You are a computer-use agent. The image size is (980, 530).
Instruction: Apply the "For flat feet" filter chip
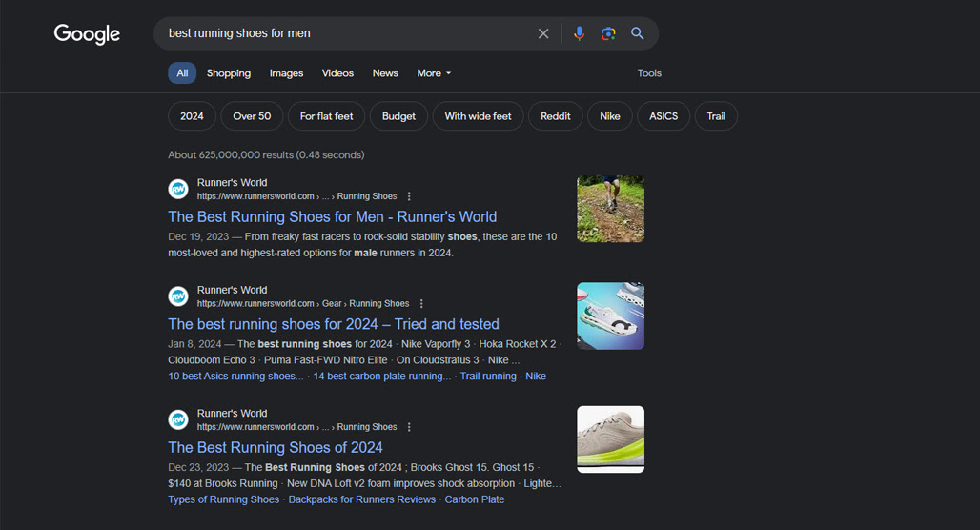pyautogui.click(x=326, y=116)
